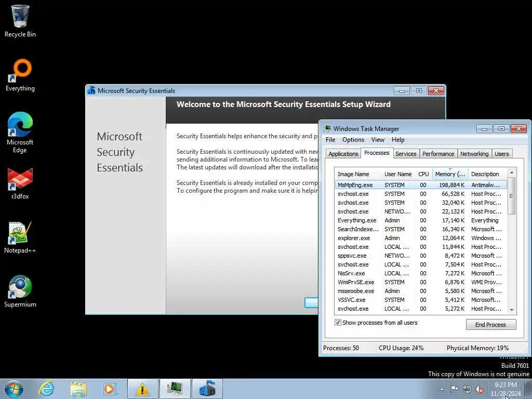Open the Recycle Bin desktop icon

[x=20, y=21]
